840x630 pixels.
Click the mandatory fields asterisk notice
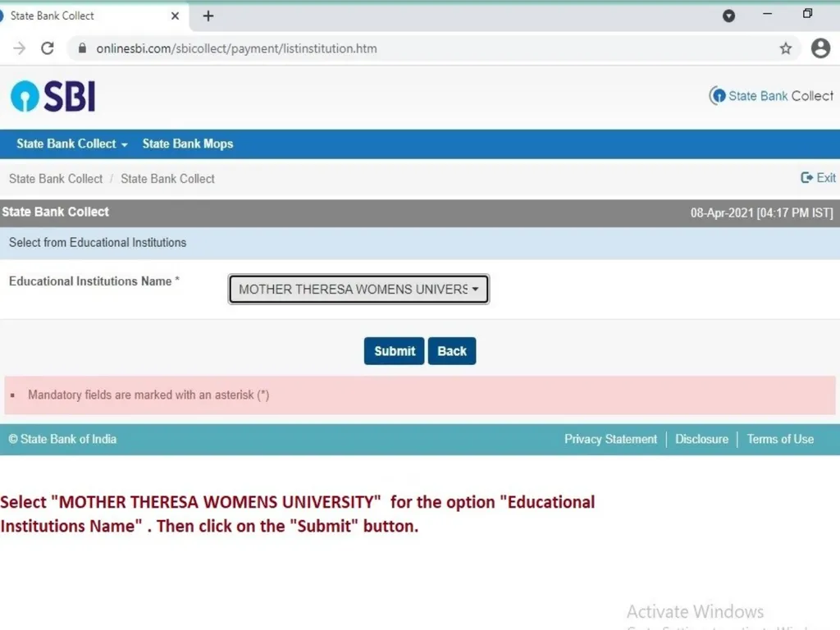coord(148,395)
